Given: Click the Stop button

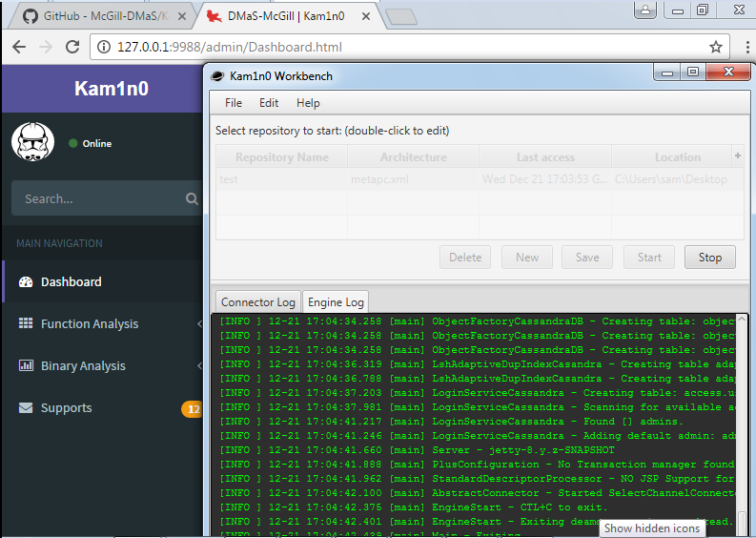Looking at the screenshot, I should click(709, 258).
